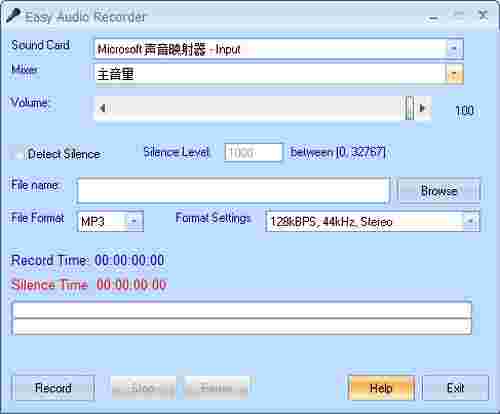Screen dimensions: 500x414
Task: Click the Volume slider left arrow
Action: (x=103, y=108)
